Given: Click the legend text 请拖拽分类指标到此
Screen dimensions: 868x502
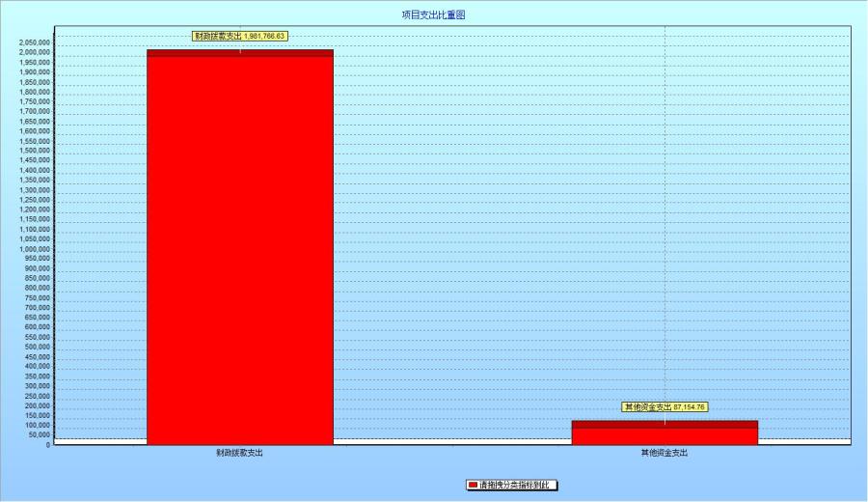Looking at the screenshot, I should pos(517,485).
